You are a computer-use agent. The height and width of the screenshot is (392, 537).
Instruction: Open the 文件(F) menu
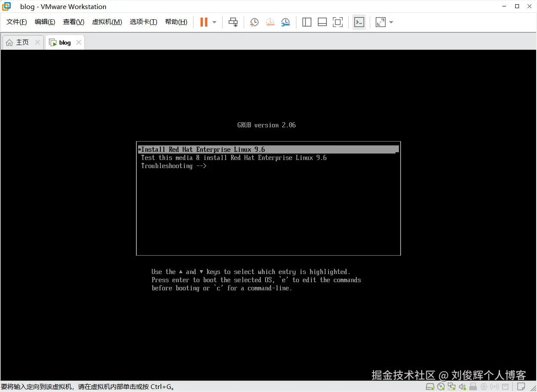click(x=17, y=22)
